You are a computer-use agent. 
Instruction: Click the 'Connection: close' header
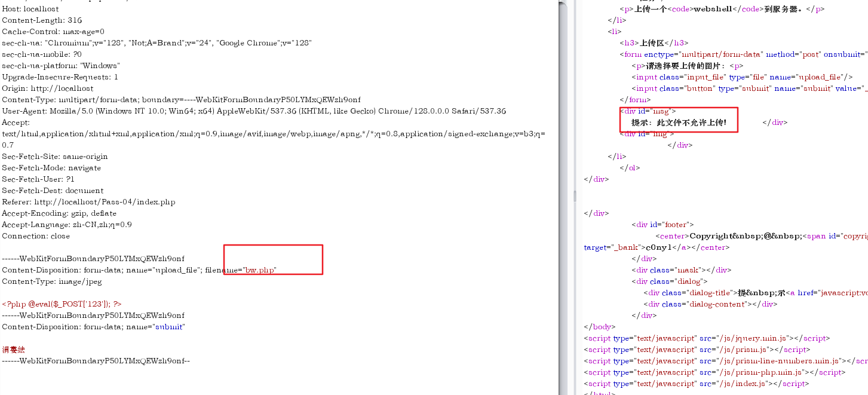point(36,236)
